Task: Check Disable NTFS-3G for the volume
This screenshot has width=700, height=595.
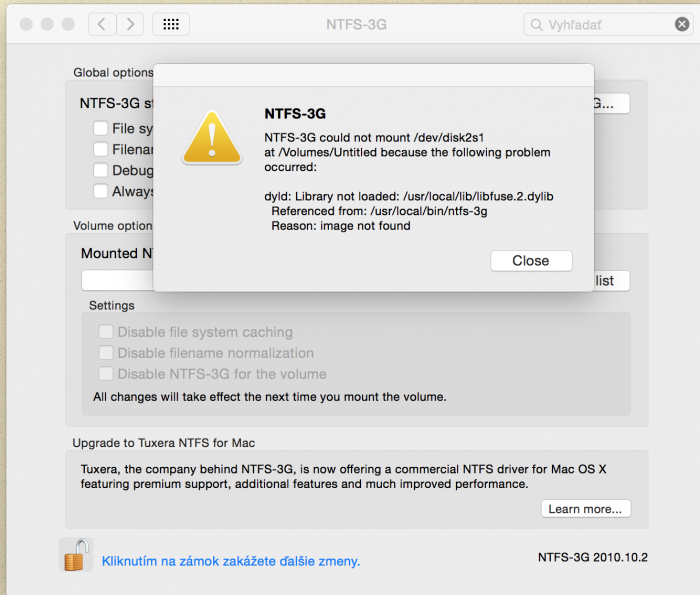Action: coord(106,374)
